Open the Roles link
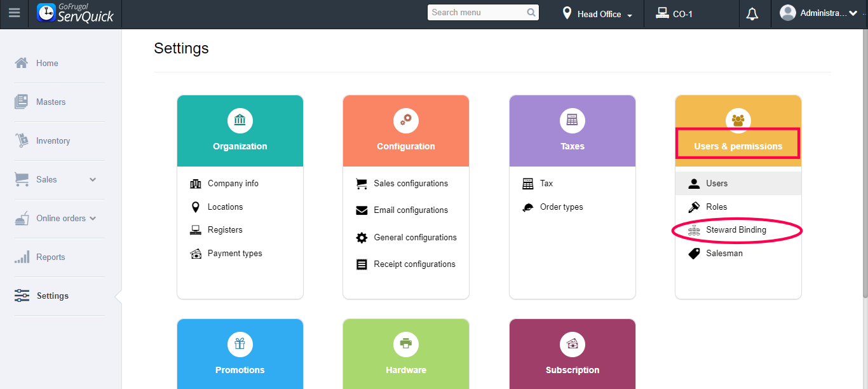The image size is (868, 389). pos(716,207)
